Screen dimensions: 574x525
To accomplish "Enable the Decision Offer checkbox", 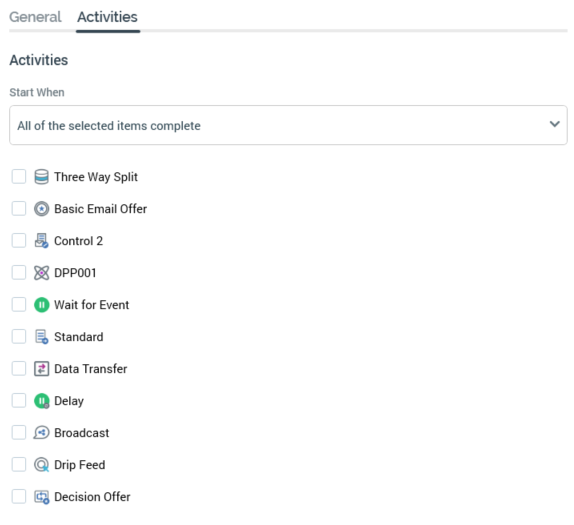I will click(x=19, y=496).
